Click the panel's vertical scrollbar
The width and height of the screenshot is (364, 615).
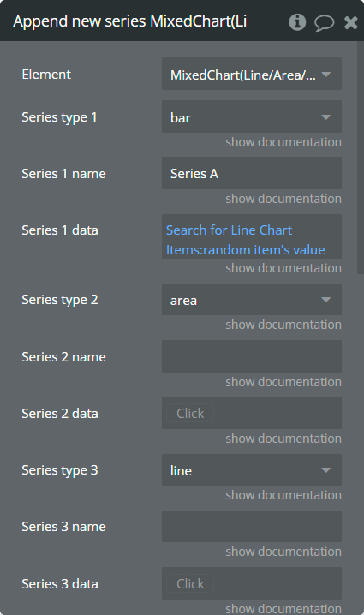pyautogui.click(x=361, y=157)
